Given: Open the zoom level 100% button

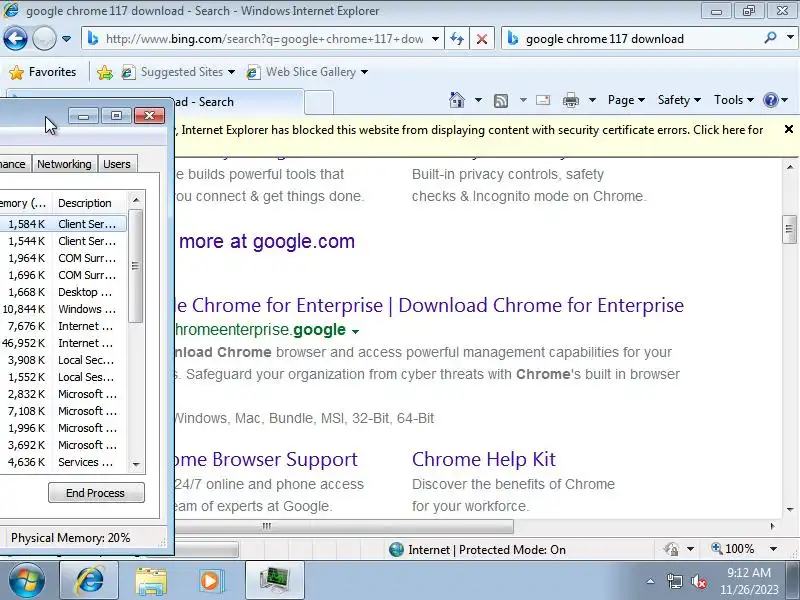Looking at the screenshot, I should click(x=732, y=549).
